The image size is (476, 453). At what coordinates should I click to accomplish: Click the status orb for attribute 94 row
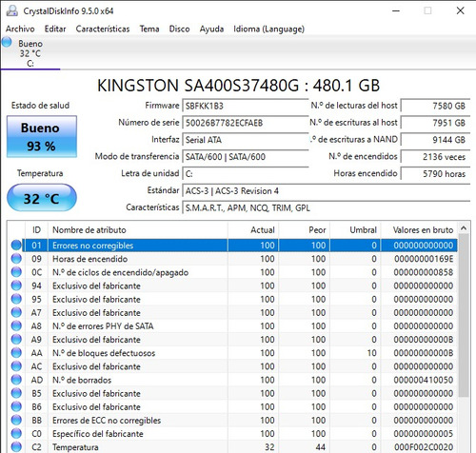[x=16, y=286]
